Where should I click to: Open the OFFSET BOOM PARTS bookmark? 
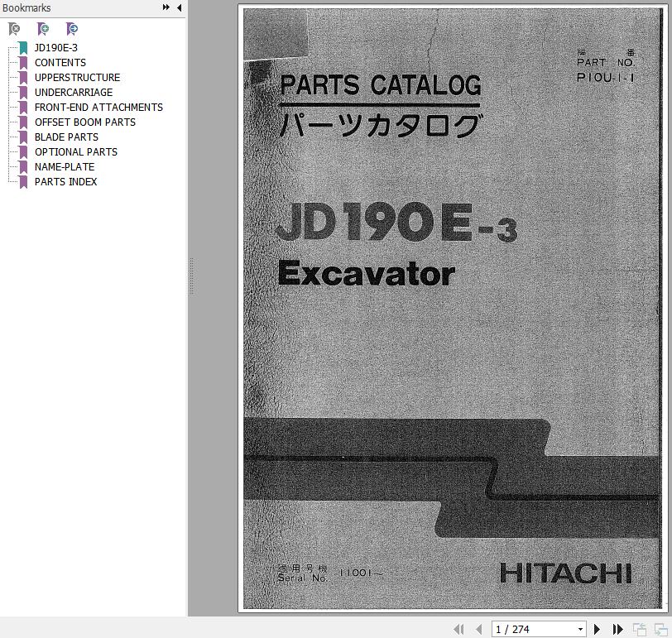[x=84, y=122]
